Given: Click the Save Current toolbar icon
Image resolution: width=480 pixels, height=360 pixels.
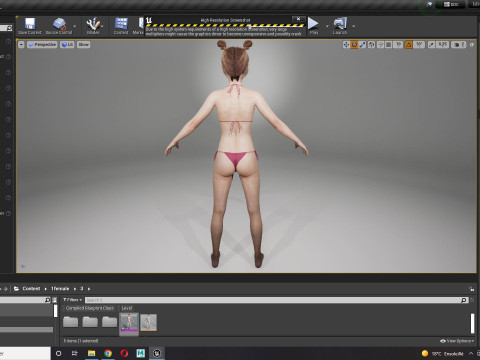Looking at the screenshot, I should pyautogui.click(x=30, y=26).
